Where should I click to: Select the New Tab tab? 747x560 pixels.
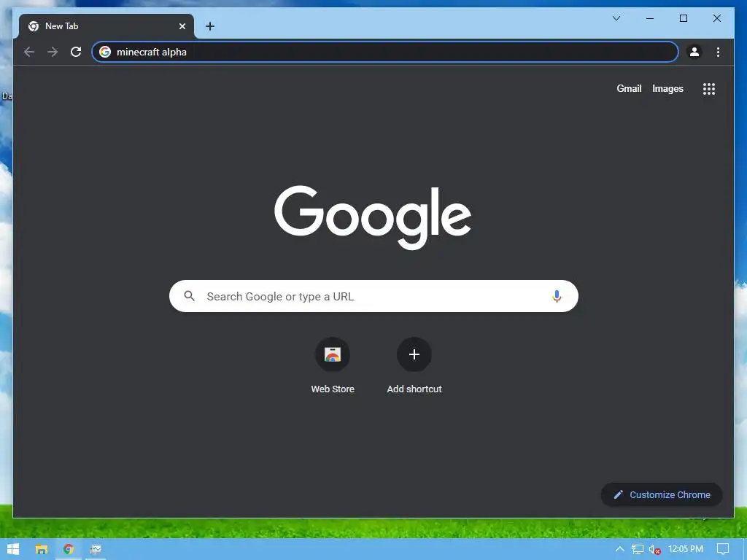(x=106, y=26)
